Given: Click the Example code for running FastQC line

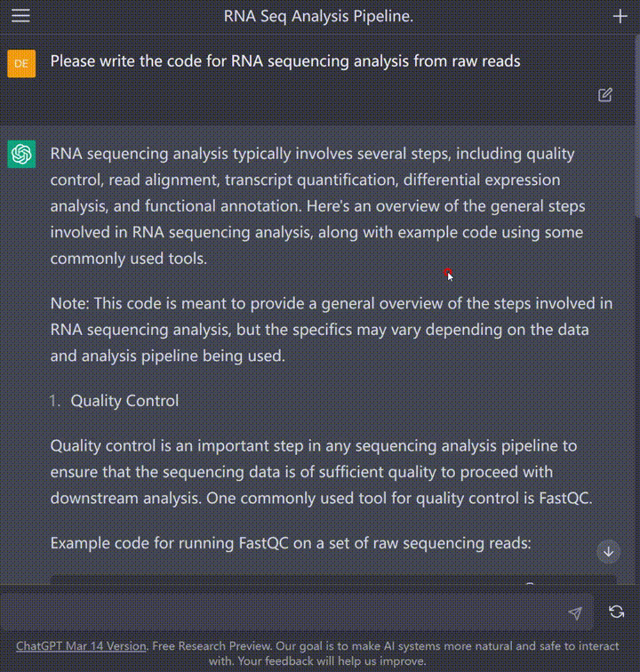Looking at the screenshot, I should [291, 543].
